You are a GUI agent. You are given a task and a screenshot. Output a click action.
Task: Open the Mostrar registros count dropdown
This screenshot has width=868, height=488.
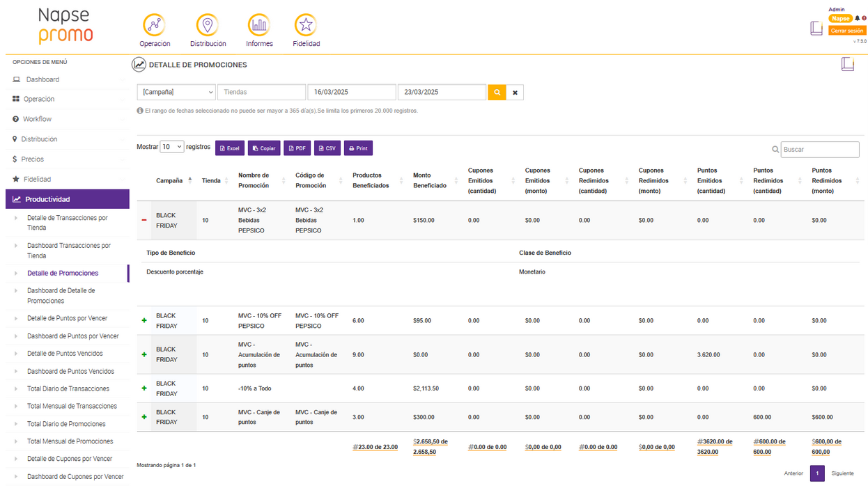[171, 147]
